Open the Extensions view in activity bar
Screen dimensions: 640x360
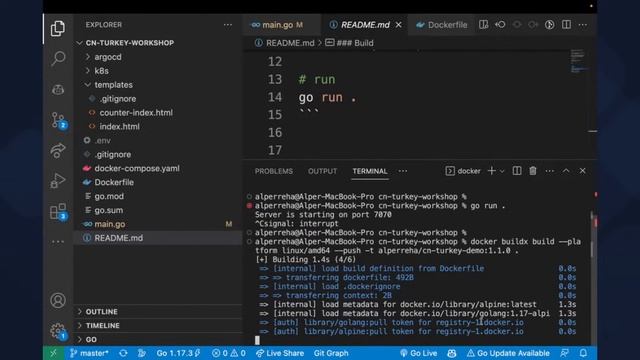click(58, 211)
